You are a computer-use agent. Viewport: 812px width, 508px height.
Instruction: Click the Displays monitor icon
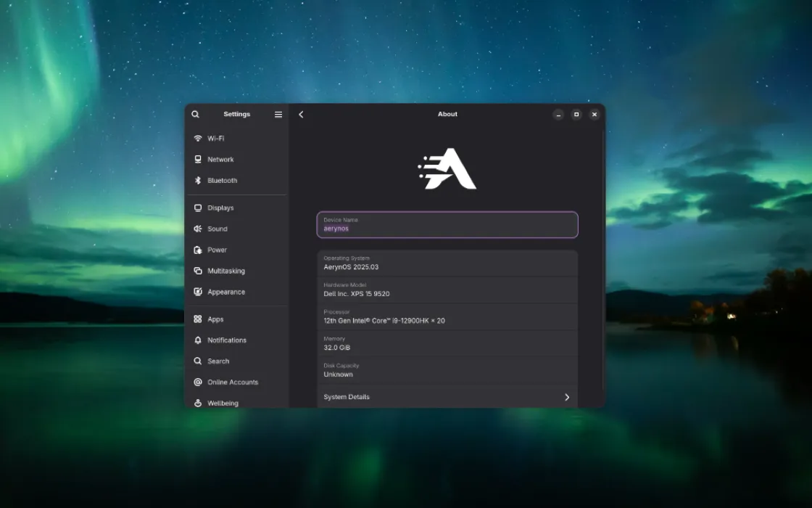[198, 208]
